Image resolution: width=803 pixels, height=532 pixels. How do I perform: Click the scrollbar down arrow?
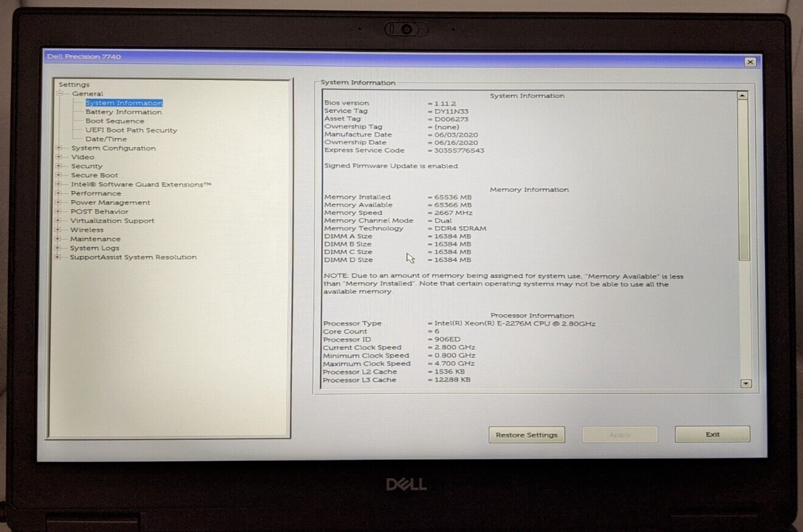[x=746, y=383]
